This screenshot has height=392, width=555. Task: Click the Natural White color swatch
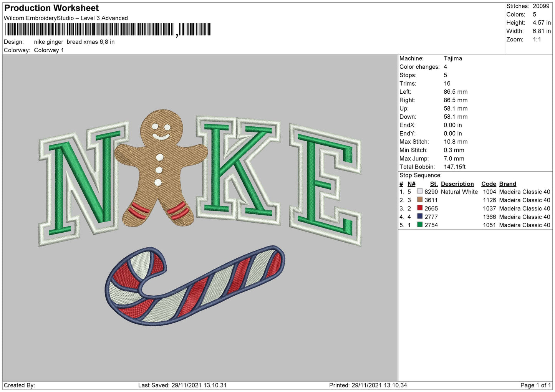point(420,191)
